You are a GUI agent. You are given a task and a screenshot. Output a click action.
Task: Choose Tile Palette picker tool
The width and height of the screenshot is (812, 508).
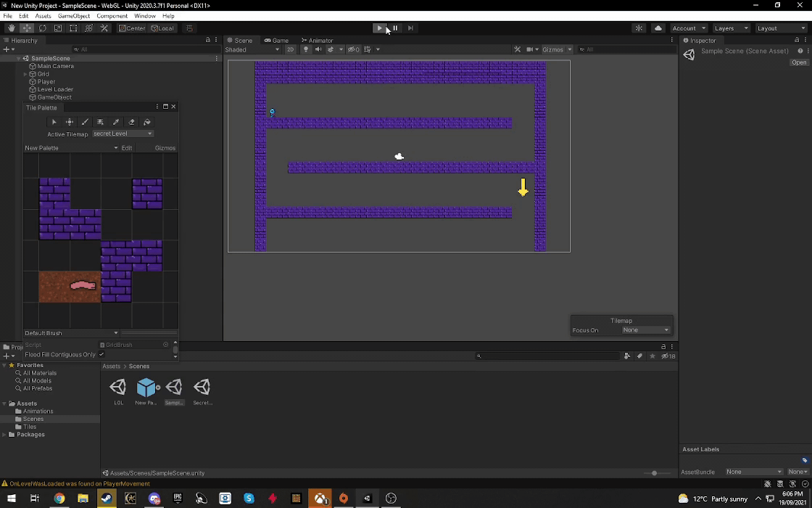(116, 122)
